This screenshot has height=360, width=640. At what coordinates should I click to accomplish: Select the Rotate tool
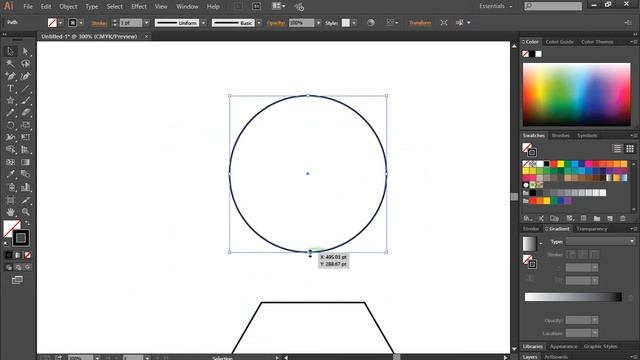(10, 125)
